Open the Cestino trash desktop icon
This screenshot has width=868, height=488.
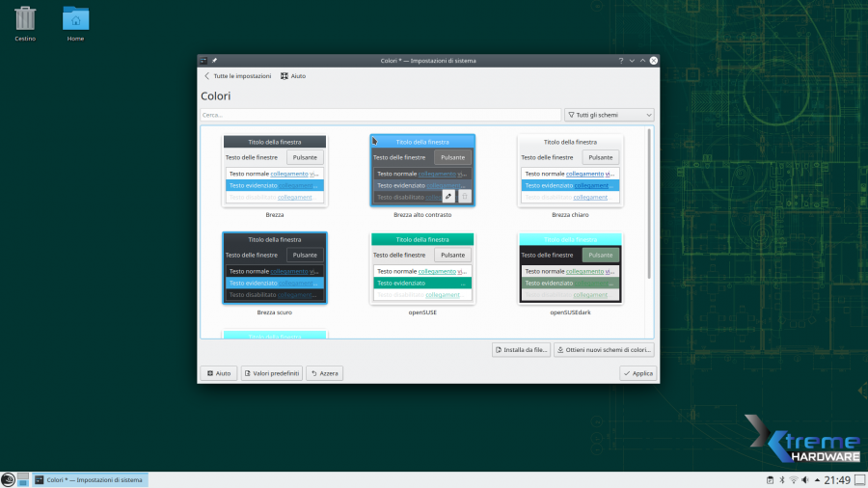pos(25,21)
